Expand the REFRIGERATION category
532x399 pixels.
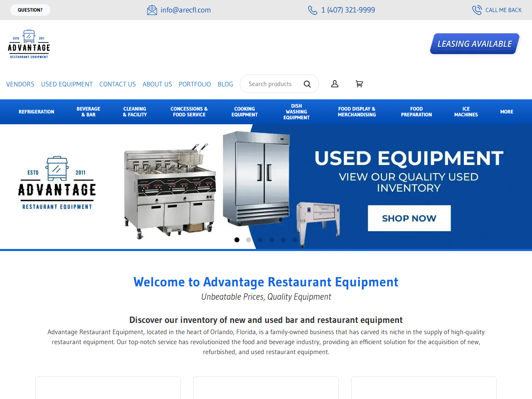point(37,112)
